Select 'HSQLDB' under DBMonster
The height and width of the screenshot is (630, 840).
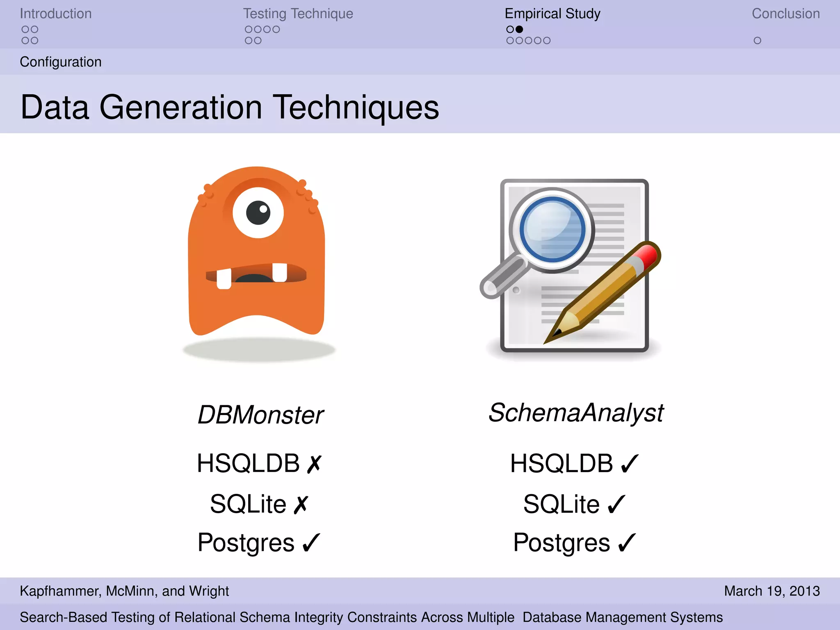pyautogui.click(x=248, y=464)
